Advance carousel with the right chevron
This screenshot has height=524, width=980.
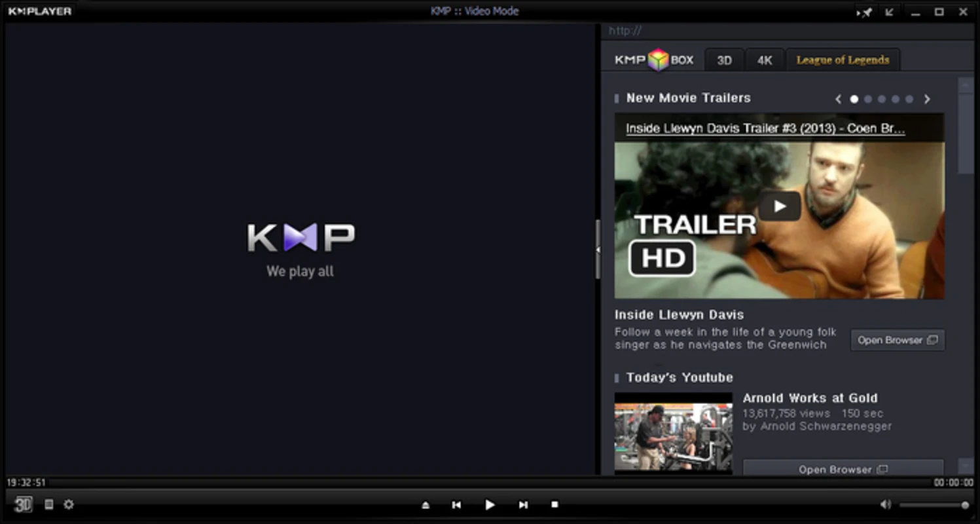[x=927, y=99]
